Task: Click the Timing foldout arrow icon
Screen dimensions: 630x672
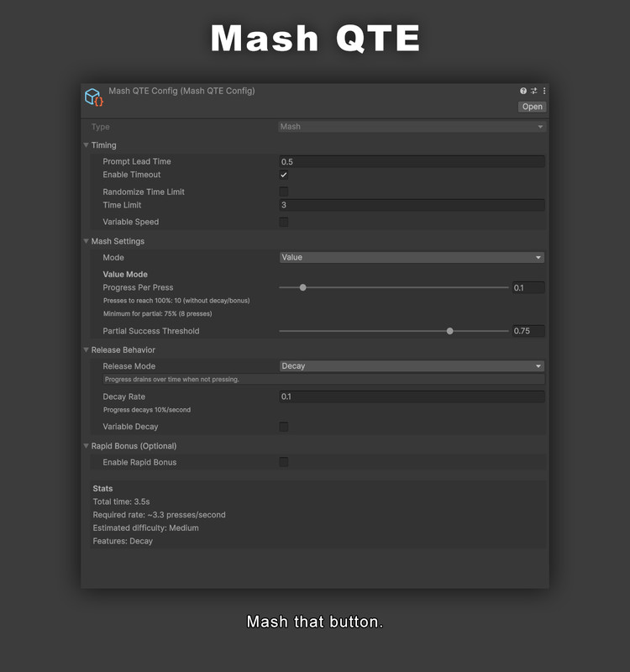Action: coord(86,144)
